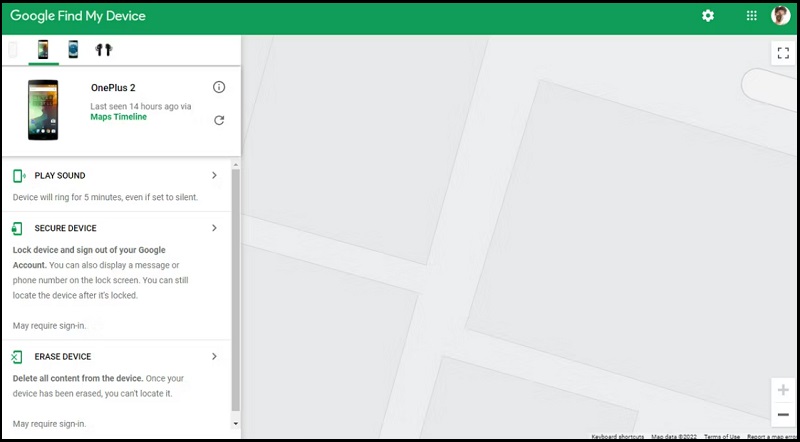Image resolution: width=800 pixels, height=442 pixels.
Task: Open the settings gear in header
Action: click(708, 16)
